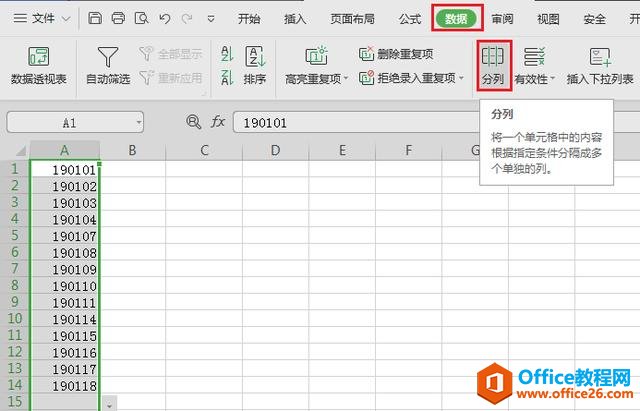Switch to the 审阅 tab
The width and height of the screenshot is (640, 411).
pos(502,19)
